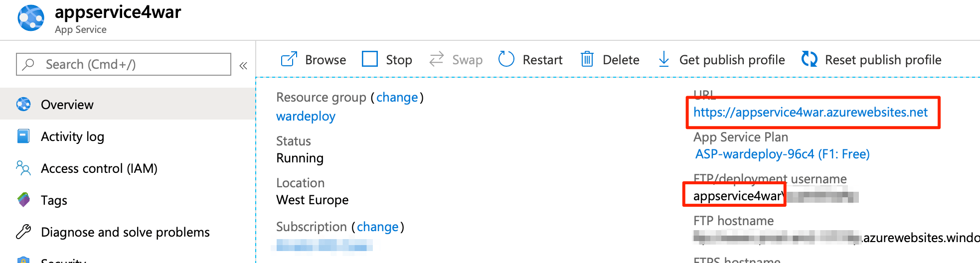Open the wardeploy resource group link
980x263 pixels.
306,116
